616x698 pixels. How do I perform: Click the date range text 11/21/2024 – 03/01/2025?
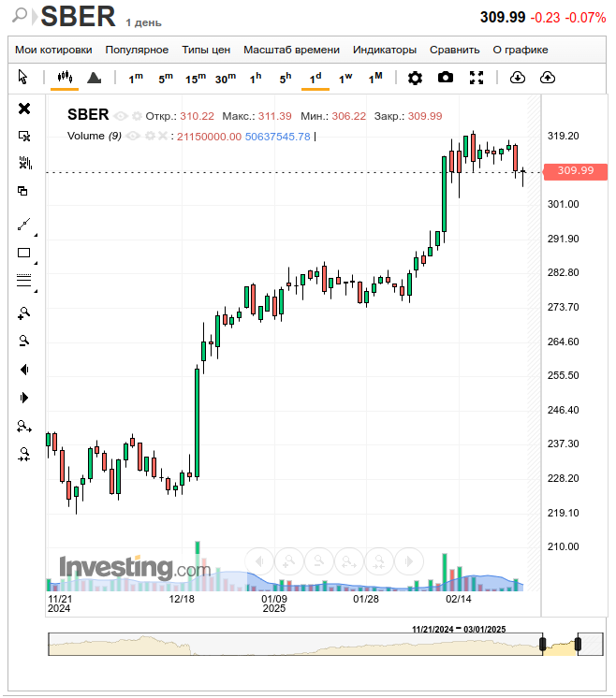459,629
